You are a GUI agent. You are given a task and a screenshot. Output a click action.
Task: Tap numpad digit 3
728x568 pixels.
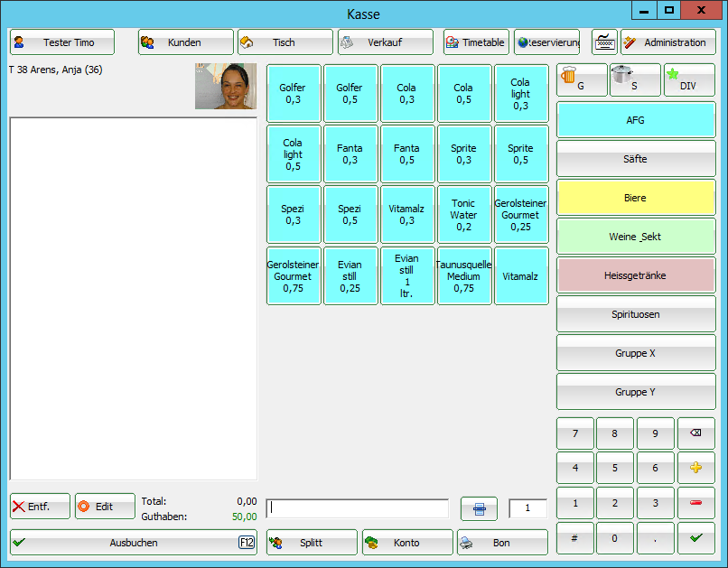(656, 503)
